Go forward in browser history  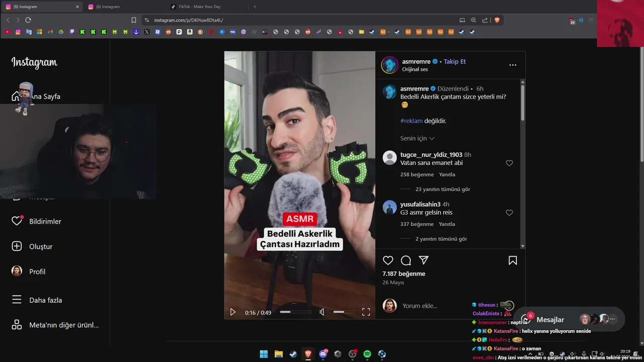coord(18,20)
